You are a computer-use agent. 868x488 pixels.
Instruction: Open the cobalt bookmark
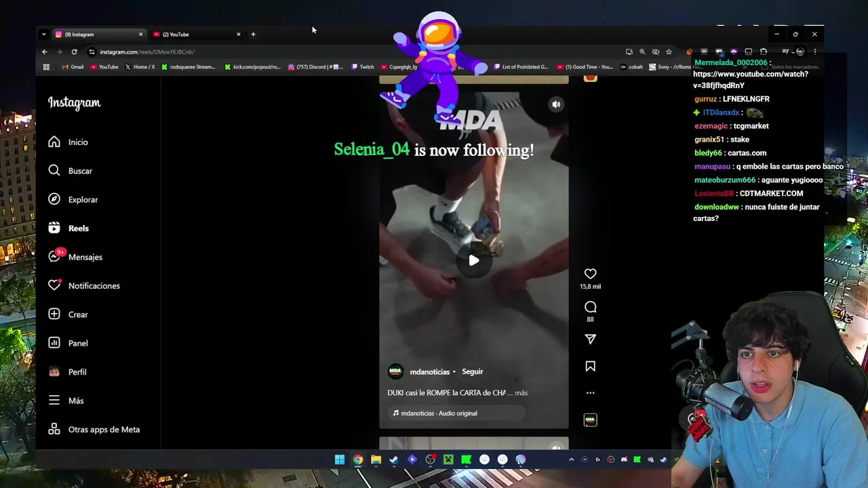click(x=631, y=67)
